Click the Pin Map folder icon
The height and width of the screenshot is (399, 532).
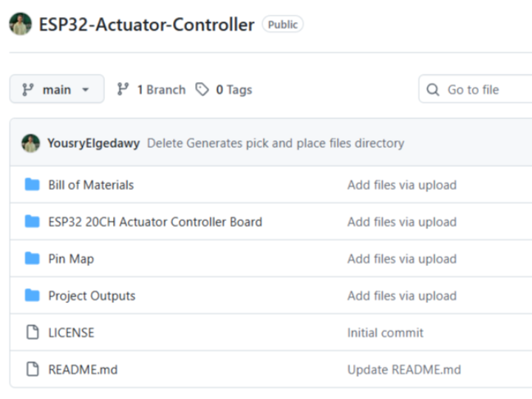pyautogui.click(x=32, y=259)
